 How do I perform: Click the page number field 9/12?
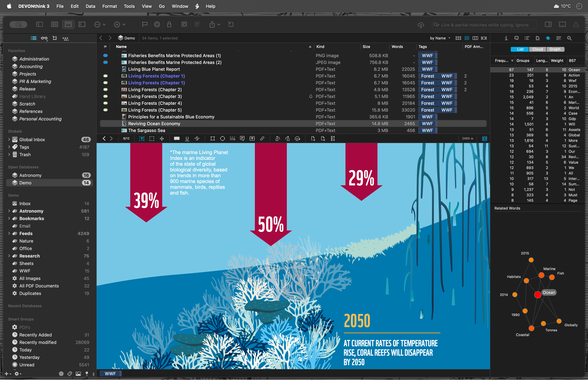tap(126, 139)
